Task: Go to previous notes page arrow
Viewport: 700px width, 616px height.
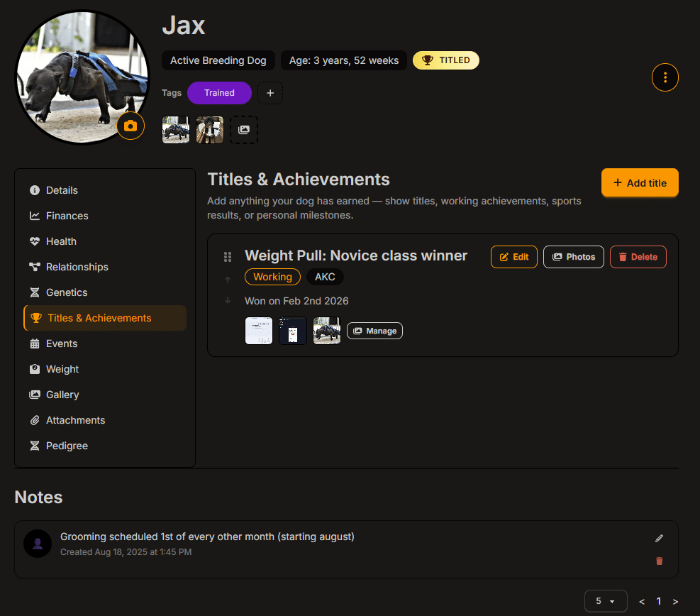Action: click(642, 601)
